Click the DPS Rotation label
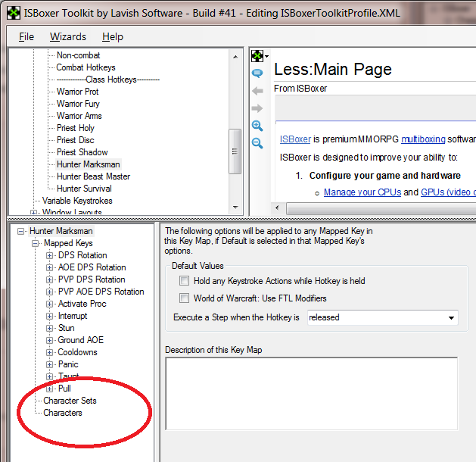The width and height of the screenshot is (476, 462). [x=82, y=255]
